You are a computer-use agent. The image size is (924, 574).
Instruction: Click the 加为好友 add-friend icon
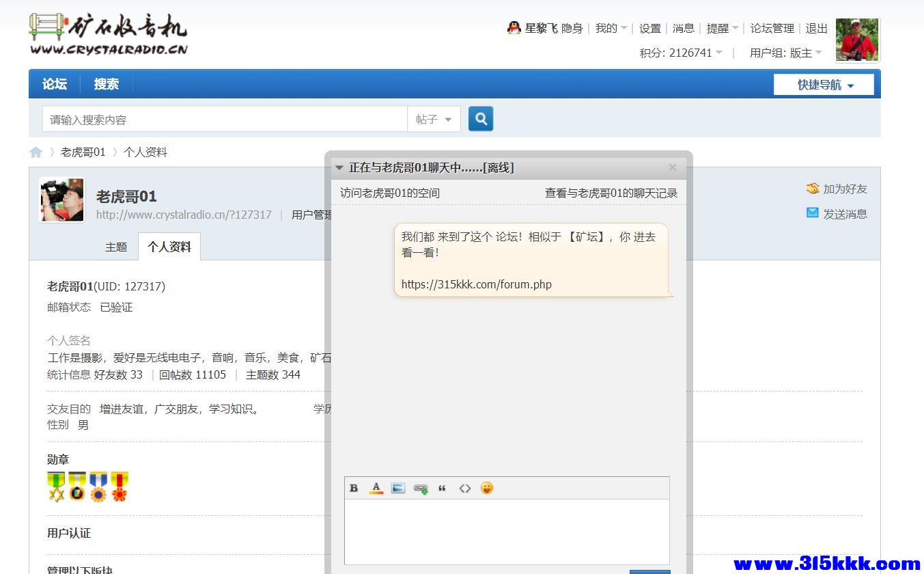(x=813, y=189)
